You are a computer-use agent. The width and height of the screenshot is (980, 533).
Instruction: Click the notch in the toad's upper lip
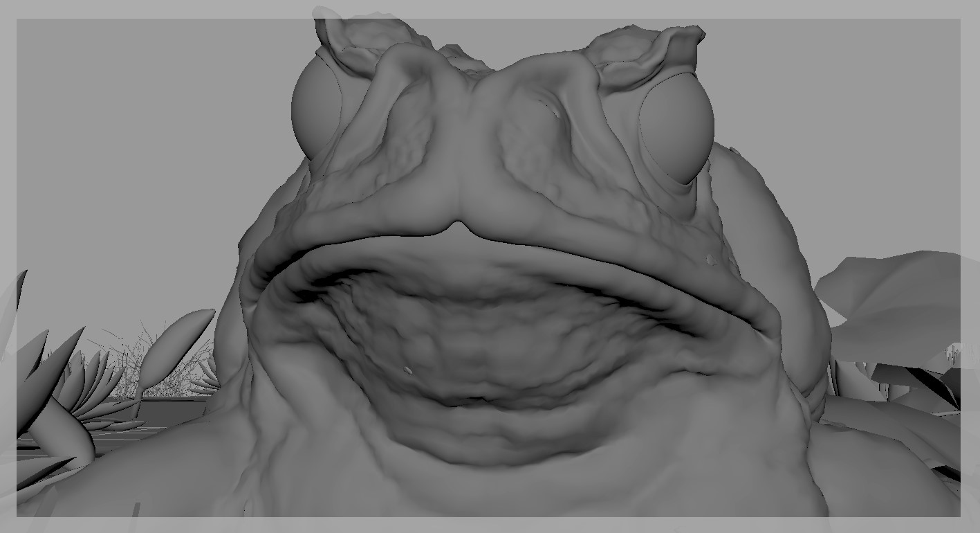455,227
